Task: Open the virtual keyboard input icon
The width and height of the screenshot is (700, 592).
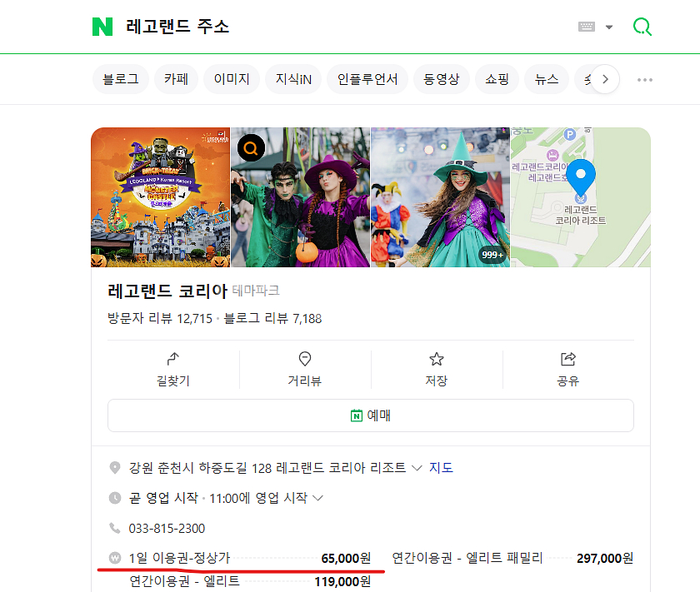Action: pyautogui.click(x=587, y=27)
